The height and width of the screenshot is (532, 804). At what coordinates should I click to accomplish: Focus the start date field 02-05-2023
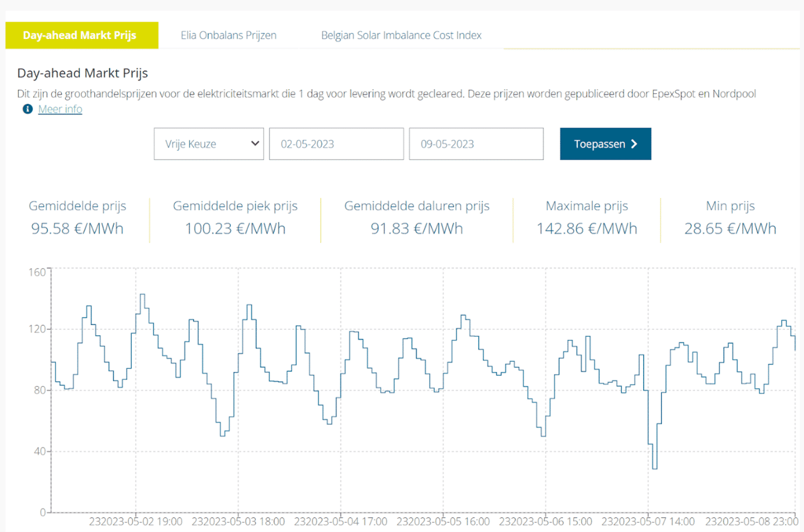click(x=336, y=144)
